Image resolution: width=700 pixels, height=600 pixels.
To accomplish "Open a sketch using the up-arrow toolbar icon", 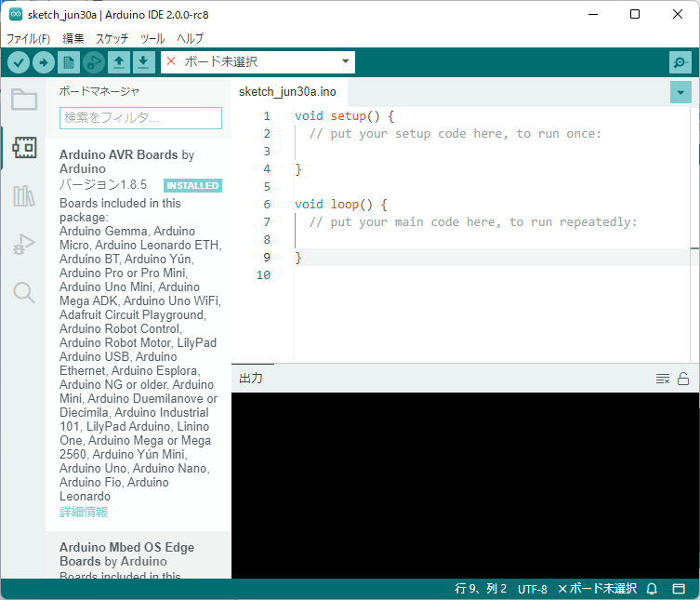I will pyautogui.click(x=118, y=62).
